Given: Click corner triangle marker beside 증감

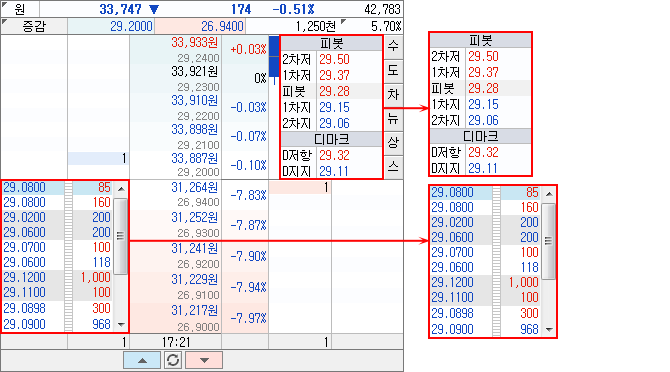Looking at the screenshot, I should pyautogui.click(x=5, y=22).
